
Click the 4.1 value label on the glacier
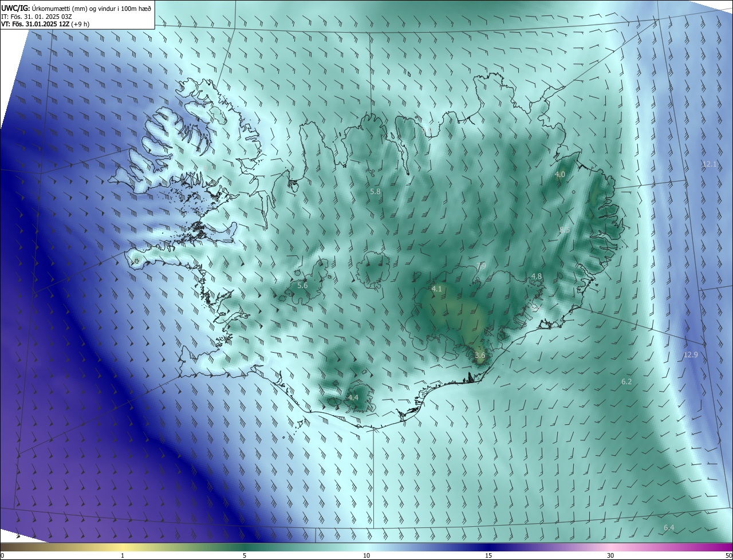[437, 289]
